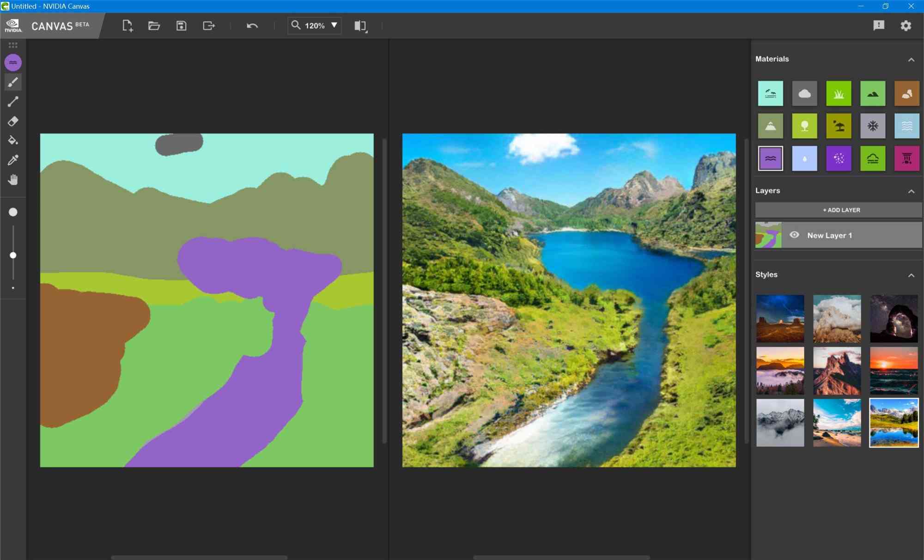The height and width of the screenshot is (560, 924).
Task: Click the snow material icon
Action: (872, 126)
